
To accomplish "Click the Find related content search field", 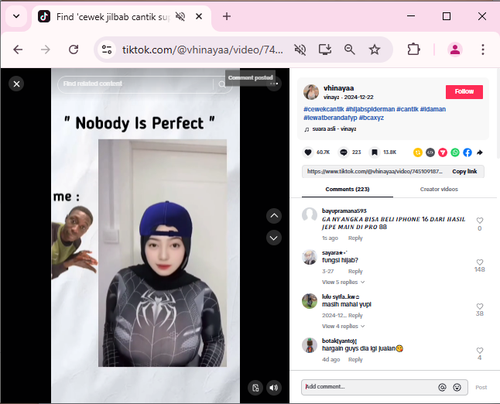I will point(135,84).
